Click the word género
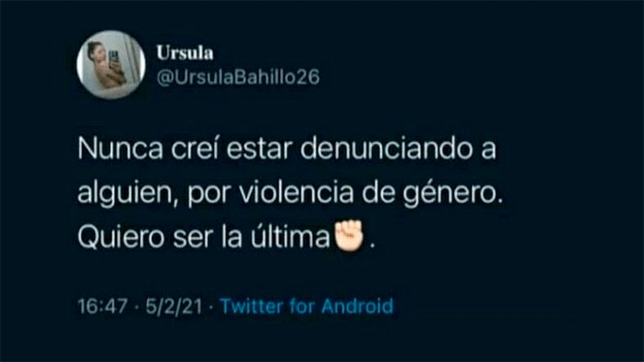 click(450, 195)
